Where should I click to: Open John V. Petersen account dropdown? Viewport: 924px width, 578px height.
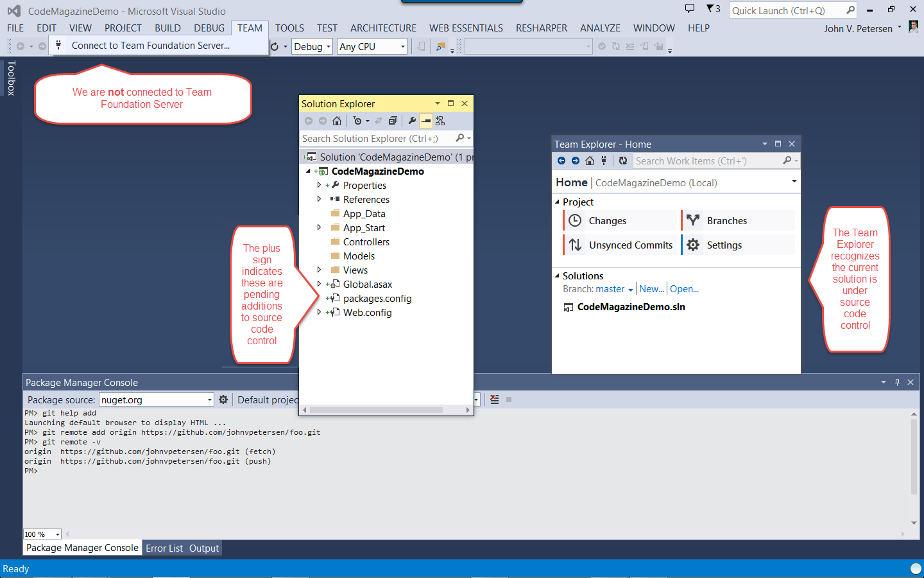click(900, 28)
